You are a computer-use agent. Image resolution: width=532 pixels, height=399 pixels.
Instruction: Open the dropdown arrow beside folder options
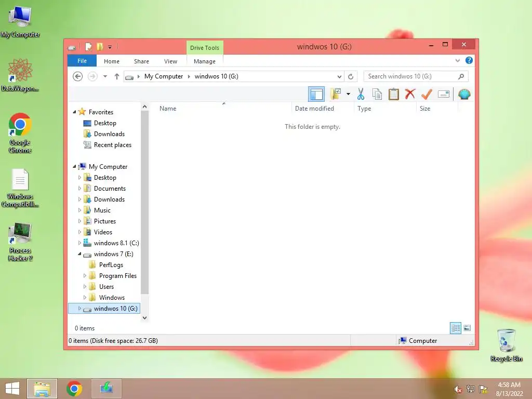pos(348,94)
